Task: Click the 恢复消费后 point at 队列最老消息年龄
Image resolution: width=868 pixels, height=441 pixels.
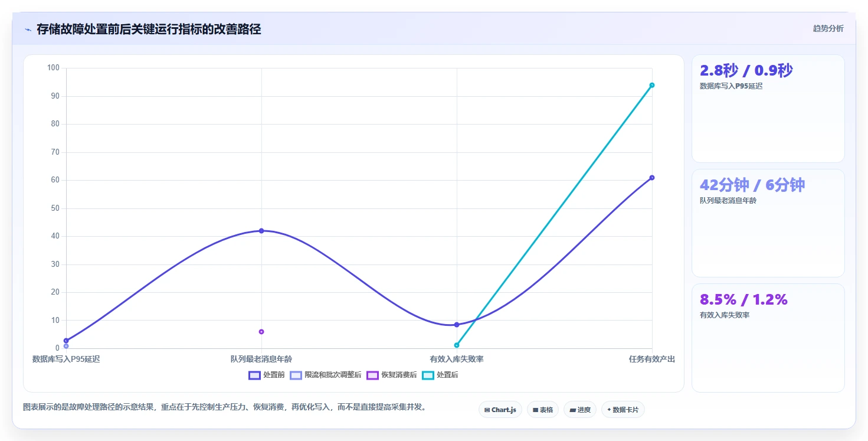Action: (x=261, y=332)
